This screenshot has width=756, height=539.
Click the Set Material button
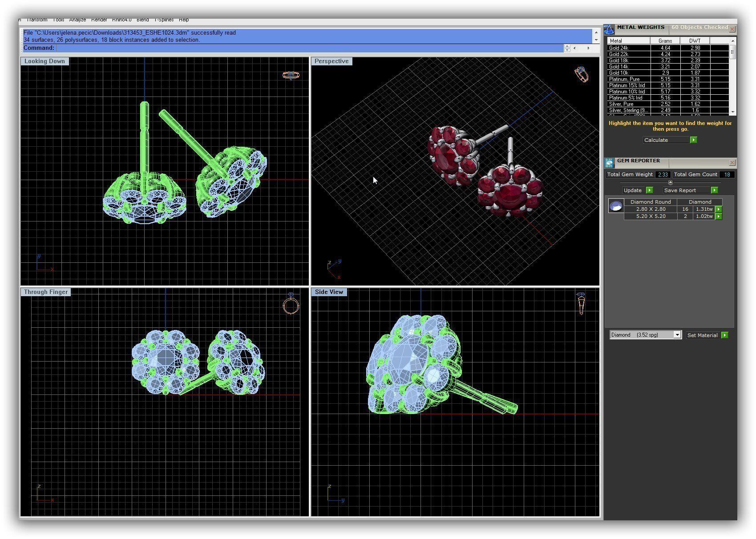pos(703,335)
